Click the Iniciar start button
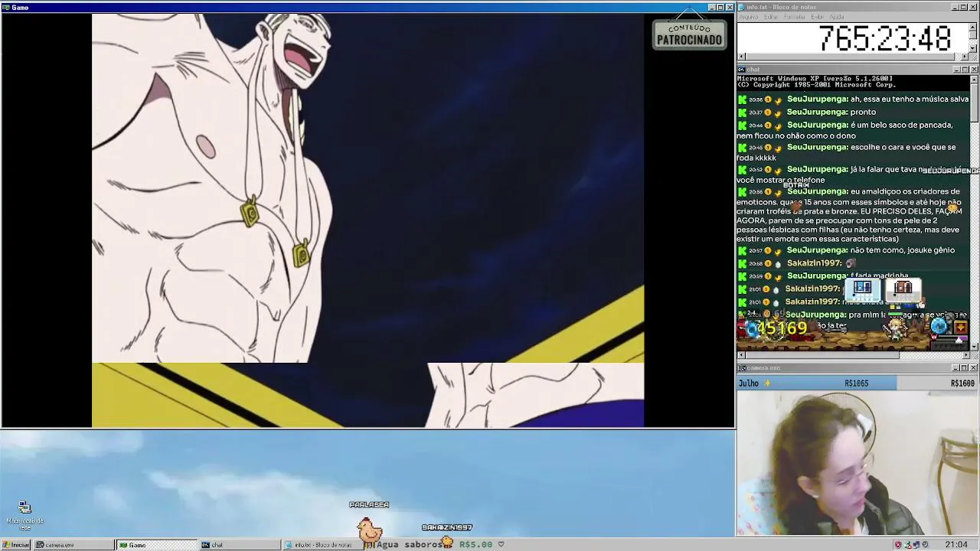Viewport: 980px width, 551px height. click(x=16, y=545)
